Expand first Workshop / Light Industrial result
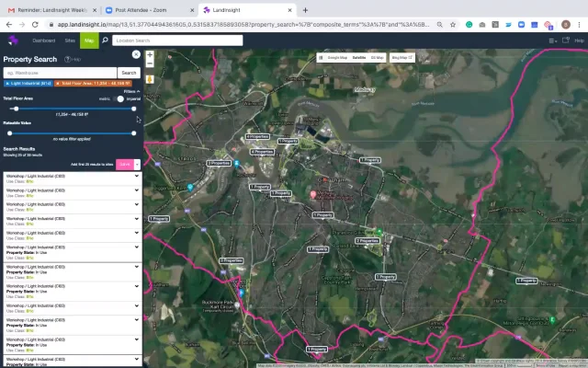 click(x=136, y=175)
